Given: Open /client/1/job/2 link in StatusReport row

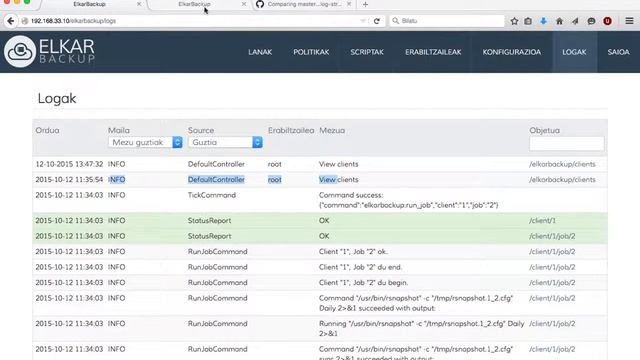Looking at the screenshot, I should click(x=552, y=236).
